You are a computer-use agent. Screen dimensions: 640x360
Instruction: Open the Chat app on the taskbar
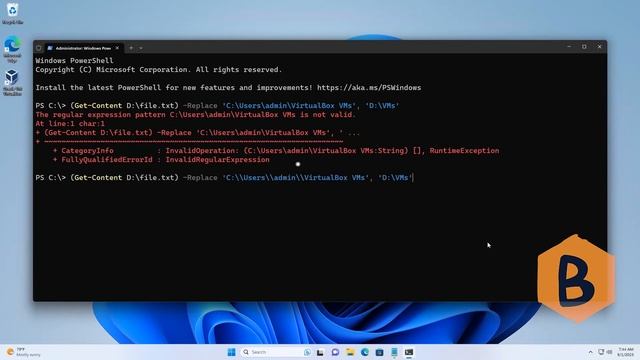tap(335, 352)
